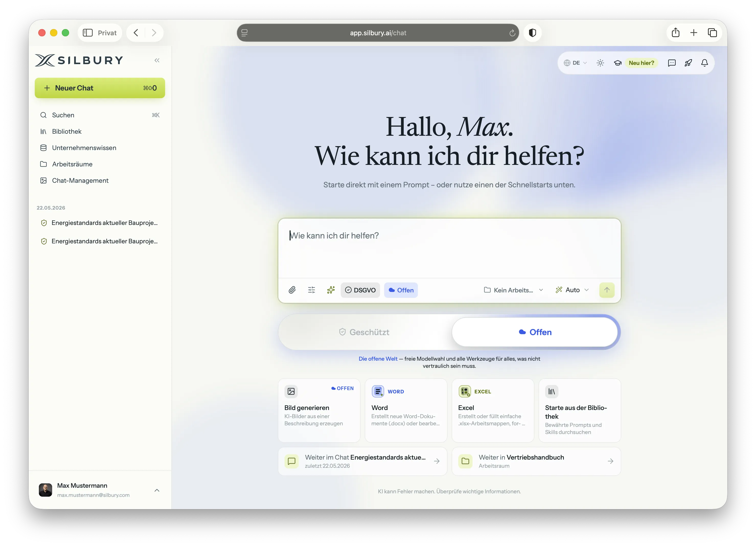The image size is (756, 547).
Task: Follow the Die offene Welt link
Action: [378, 359]
